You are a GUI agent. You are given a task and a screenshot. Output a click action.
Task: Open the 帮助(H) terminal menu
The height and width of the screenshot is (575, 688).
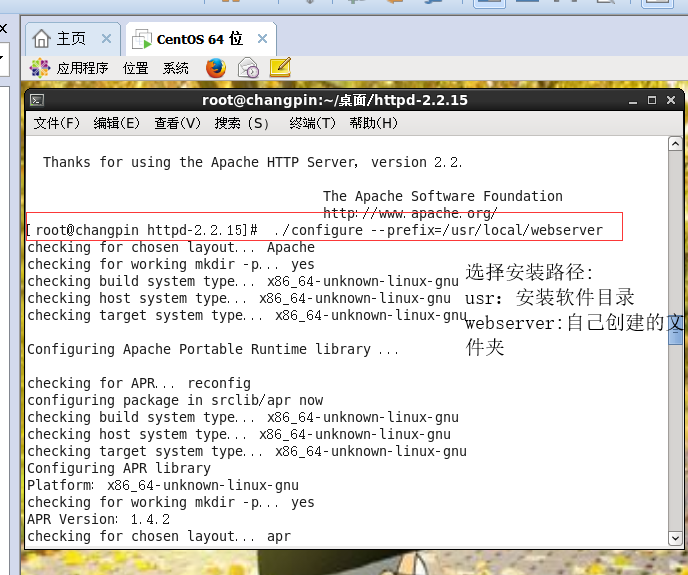(x=373, y=123)
